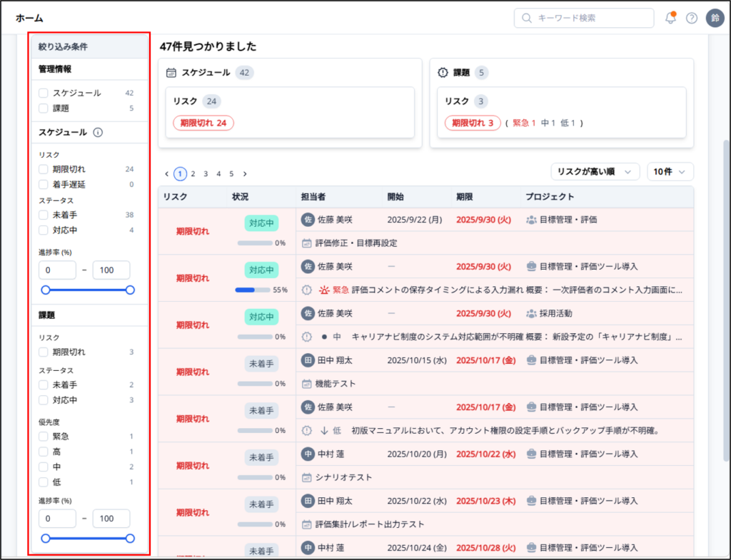The height and width of the screenshot is (560, 731).
Task: Click 課題 進捗率 maximum field showing 100
Action: tap(111, 519)
